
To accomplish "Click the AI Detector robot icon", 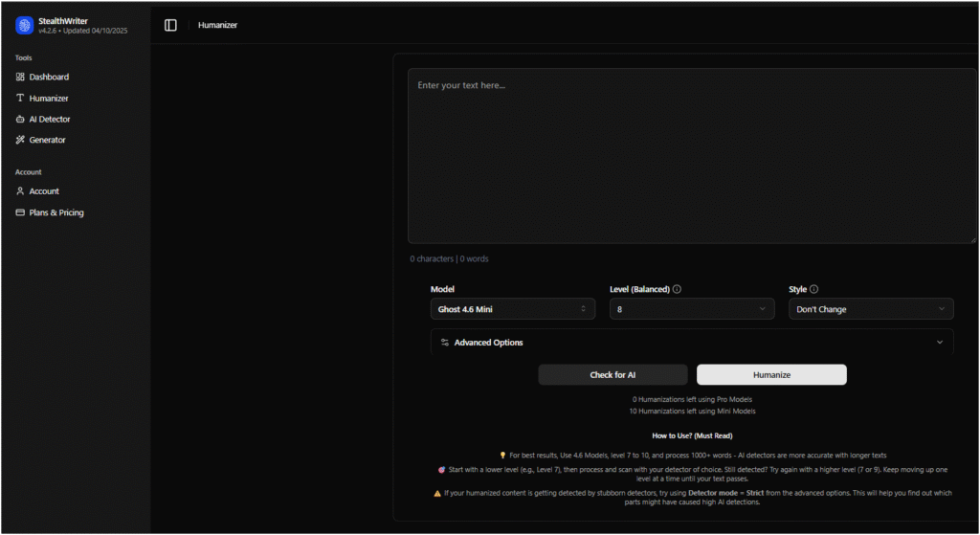I will (20, 119).
